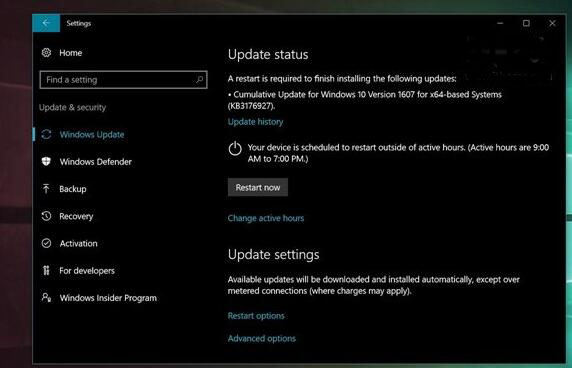Click the search magnifier icon in Find a setting

(x=200, y=79)
